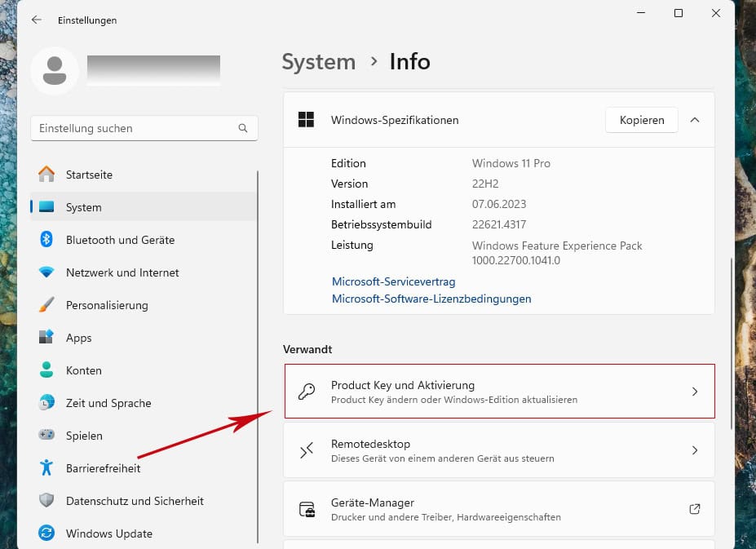Select Bluetooth und Geräte in sidebar

coord(120,240)
